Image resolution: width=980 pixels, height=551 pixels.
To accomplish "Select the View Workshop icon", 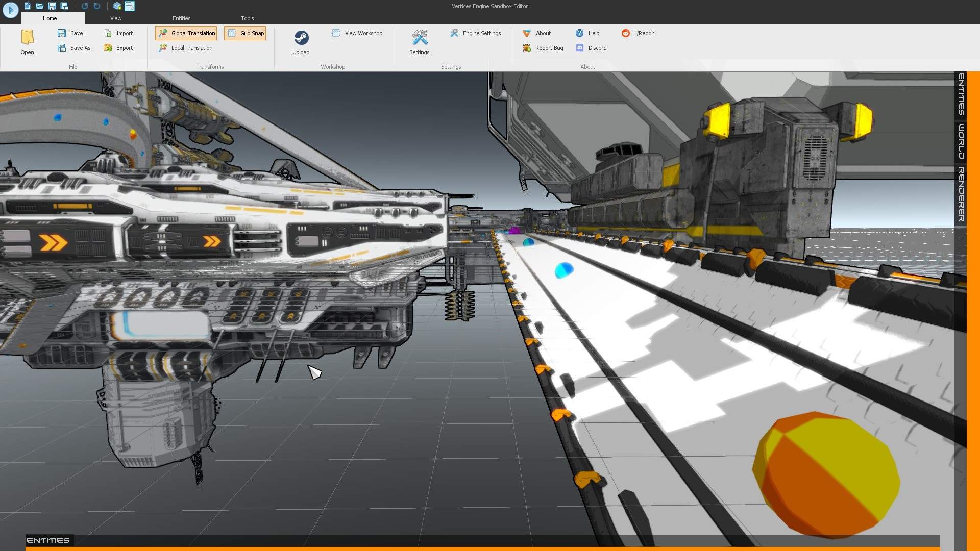I will 336,33.
